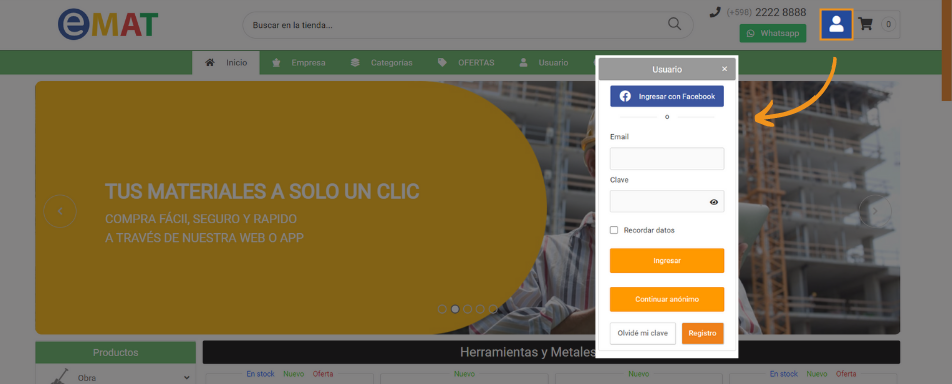Image resolution: width=952 pixels, height=384 pixels.
Task: Open the Categorías menu
Action: [x=382, y=63]
